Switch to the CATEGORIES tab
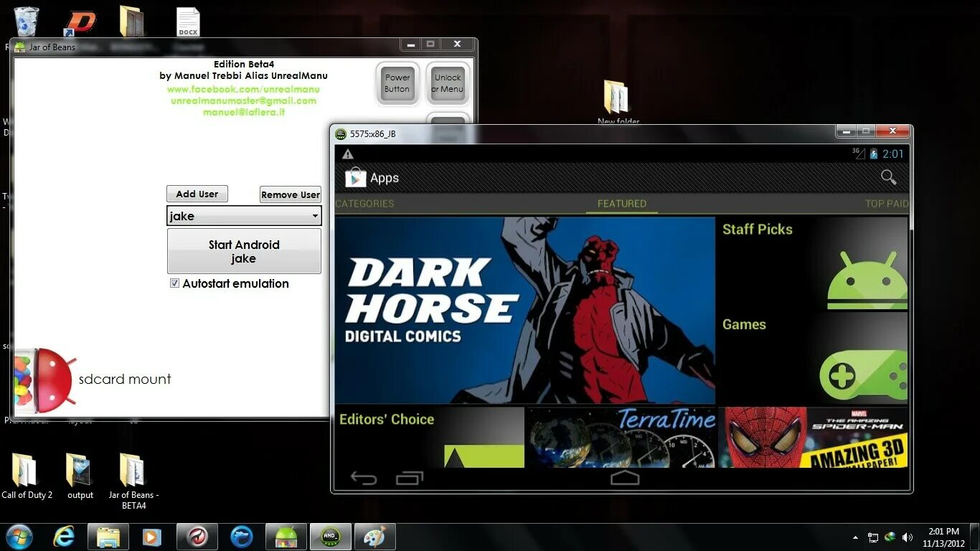This screenshot has height=551, width=980. (x=364, y=204)
